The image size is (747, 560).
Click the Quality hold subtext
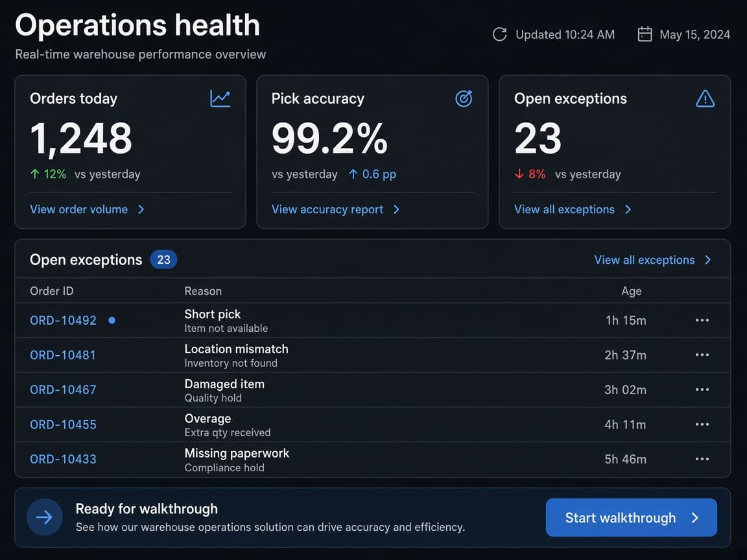click(213, 398)
